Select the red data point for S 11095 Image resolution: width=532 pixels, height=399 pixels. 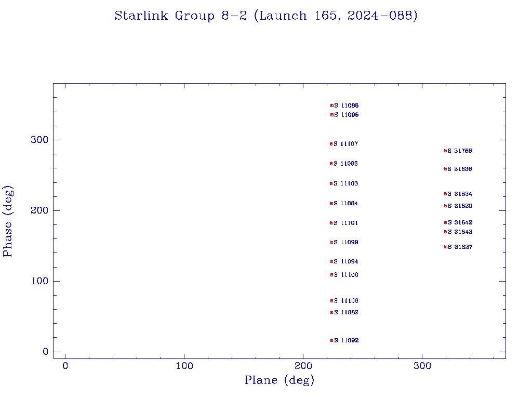[331, 164]
